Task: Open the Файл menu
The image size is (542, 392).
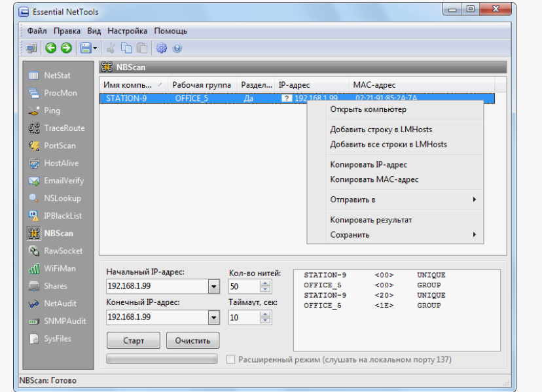Action: point(37,31)
